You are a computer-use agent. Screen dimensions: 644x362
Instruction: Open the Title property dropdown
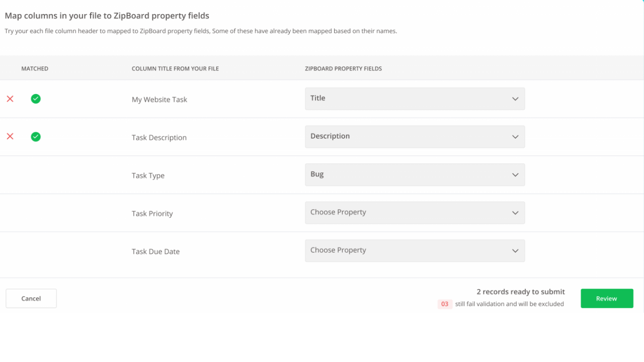pyautogui.click(x=415, y=99)
